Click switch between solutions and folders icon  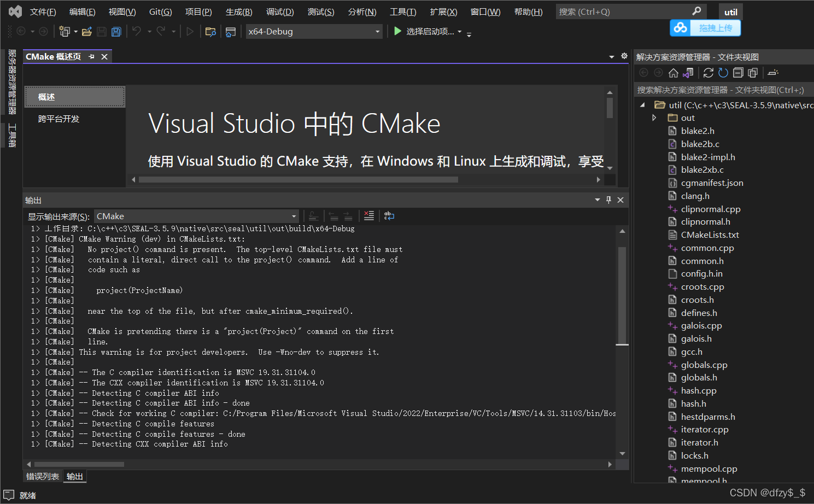pyautogui.click(x=688, y=73)
